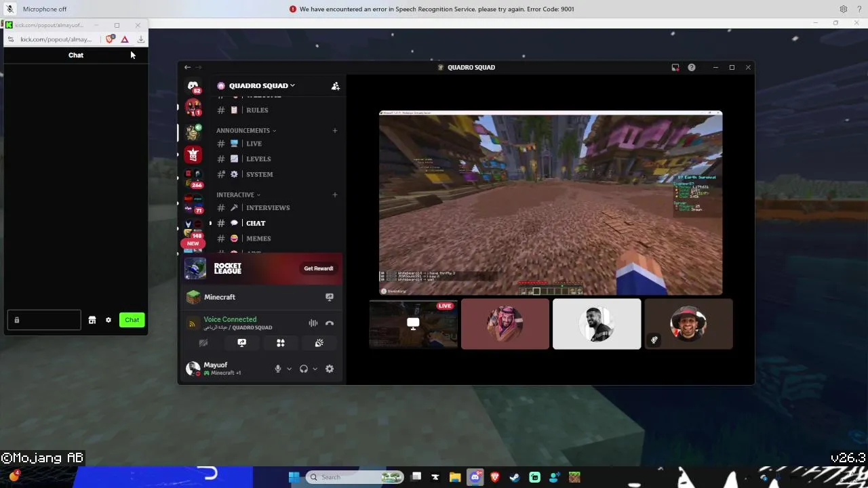Open the LEVELS channel
The image size is (868, 488).
[x=258, y=159]
